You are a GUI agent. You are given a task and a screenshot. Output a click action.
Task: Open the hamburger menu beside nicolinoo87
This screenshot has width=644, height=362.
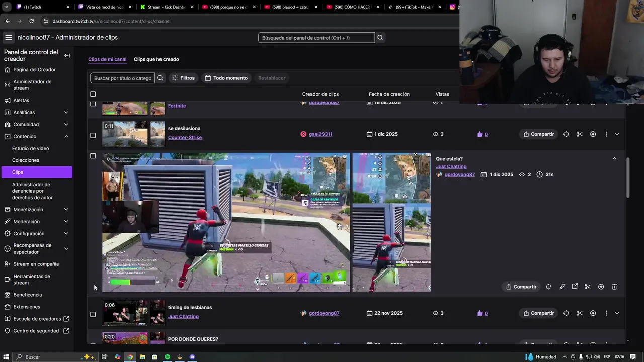pyautogui.click(x=9, y=38)
